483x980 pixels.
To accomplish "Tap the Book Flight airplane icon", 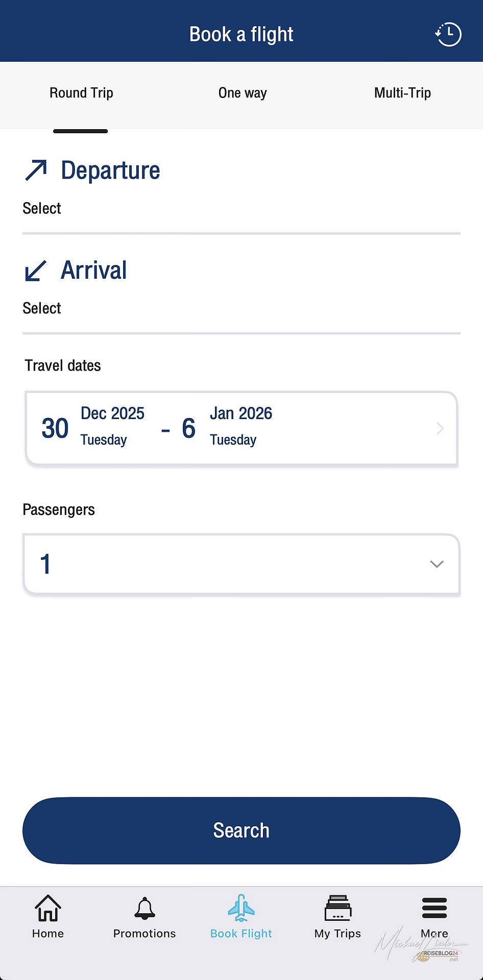I will [241, 908].
